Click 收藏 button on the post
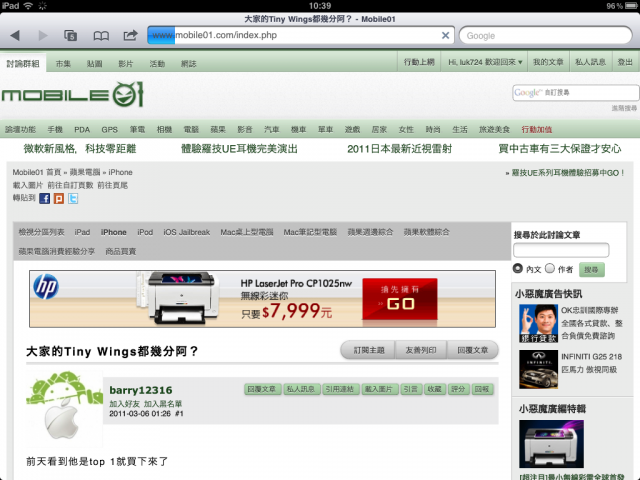 coord(434,389)
